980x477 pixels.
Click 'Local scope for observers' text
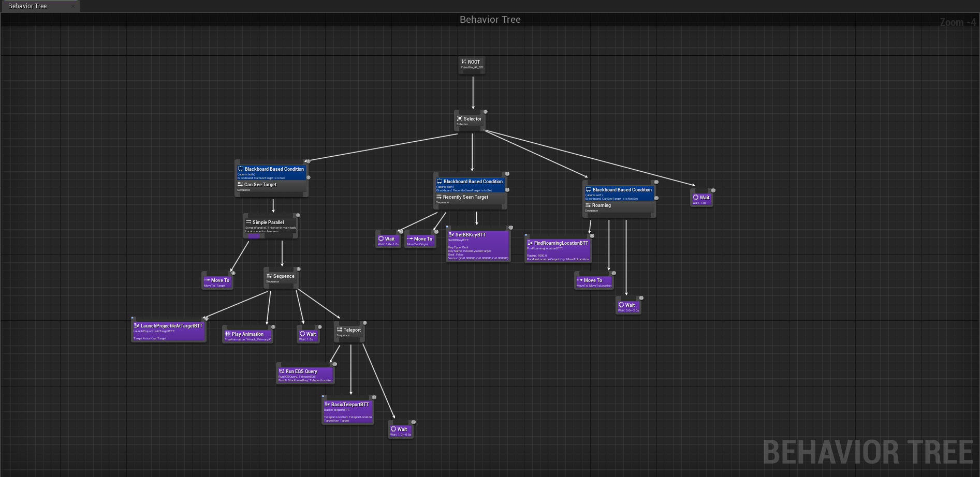pyautogui.click(x=262, y=231)
